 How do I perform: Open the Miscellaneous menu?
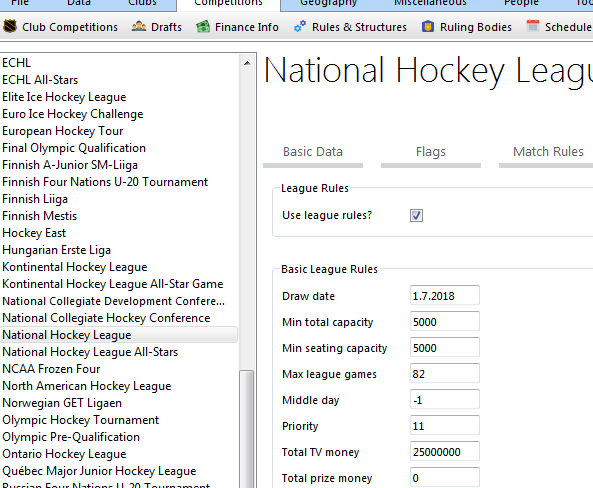tap(430, 3)
